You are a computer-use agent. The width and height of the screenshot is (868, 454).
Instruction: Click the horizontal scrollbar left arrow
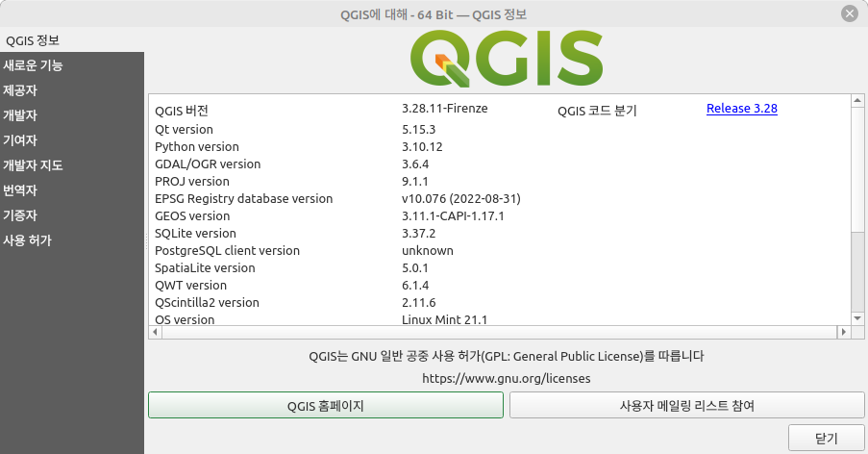point(156,332)
